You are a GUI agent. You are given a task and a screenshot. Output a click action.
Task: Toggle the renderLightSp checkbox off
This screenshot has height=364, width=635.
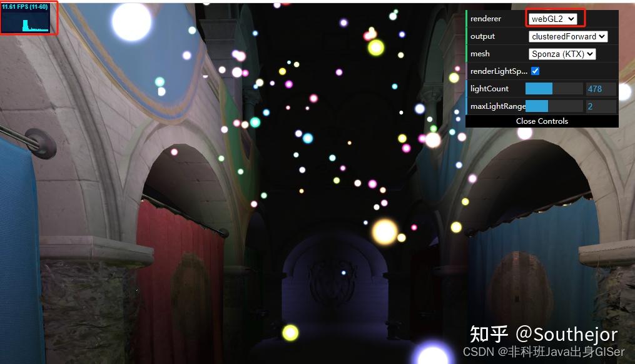click(x=535, y=71)
